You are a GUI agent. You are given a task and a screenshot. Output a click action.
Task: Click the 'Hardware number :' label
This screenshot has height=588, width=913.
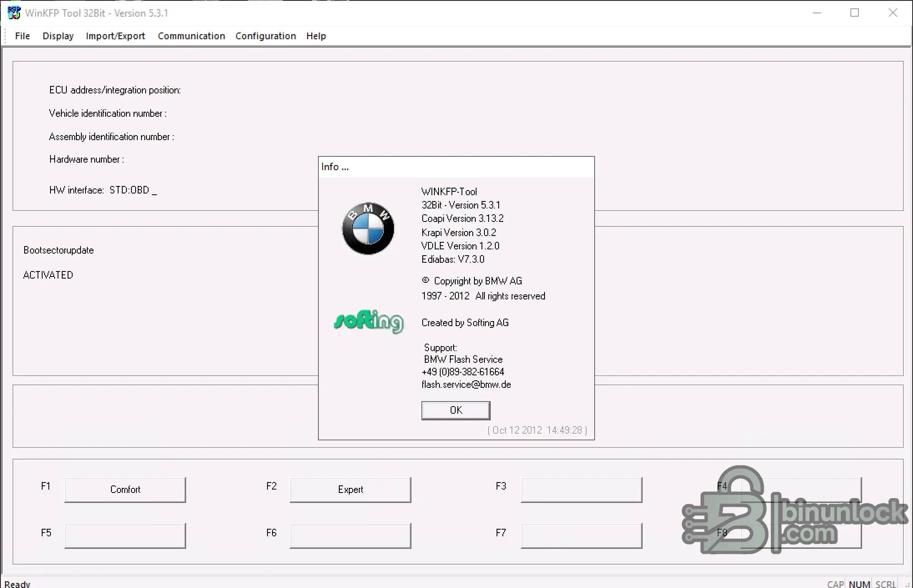pyautogui.click(x=87, y=159)
